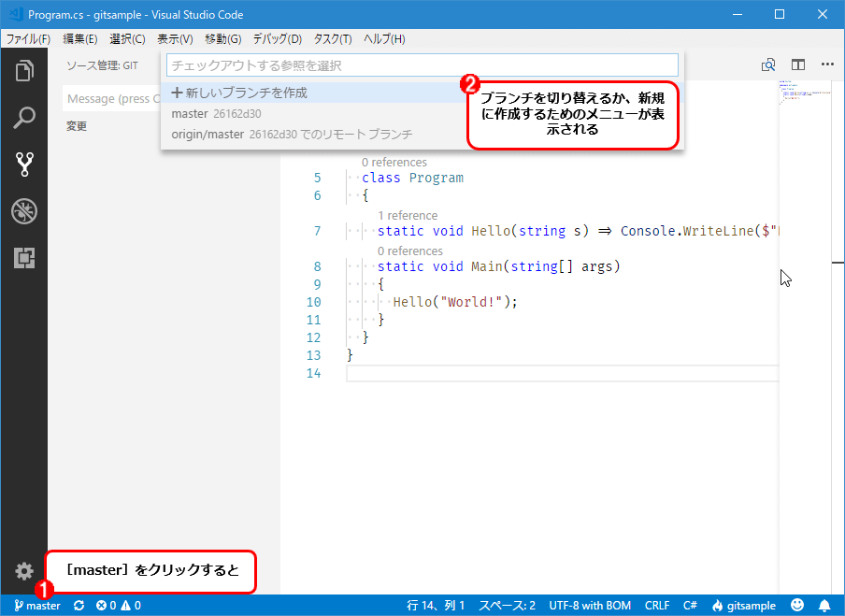Viewport: 845px width, 616px height.
Task: Open the editor More Actions ellipsis menu
Action: (x=828, y=64)
